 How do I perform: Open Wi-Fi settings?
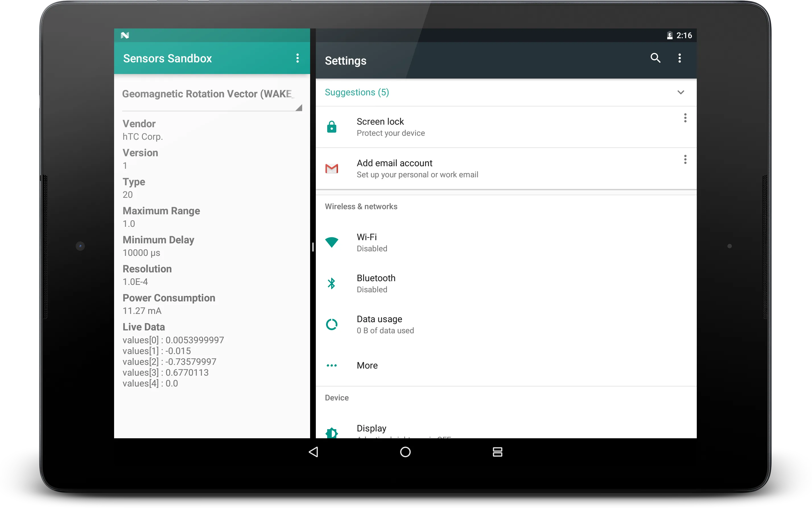pos(506,242)
